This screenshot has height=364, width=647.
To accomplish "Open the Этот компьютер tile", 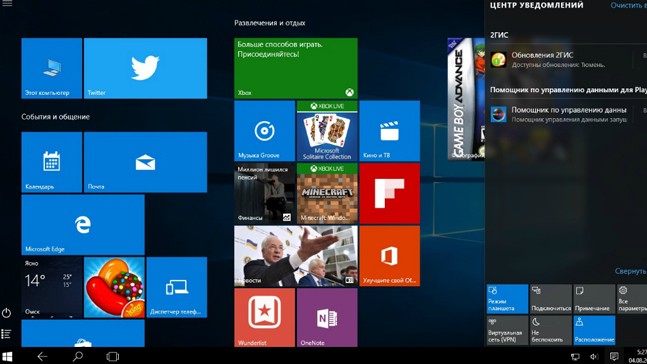I will tap(52, 68).
